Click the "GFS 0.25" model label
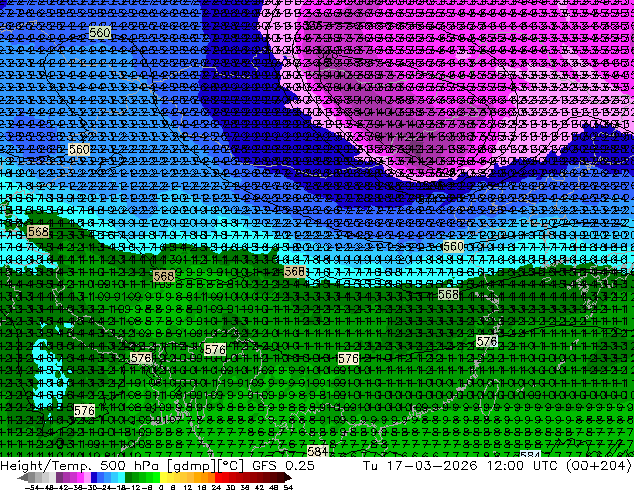Screen dimensions: 634x490 point(283,466)
